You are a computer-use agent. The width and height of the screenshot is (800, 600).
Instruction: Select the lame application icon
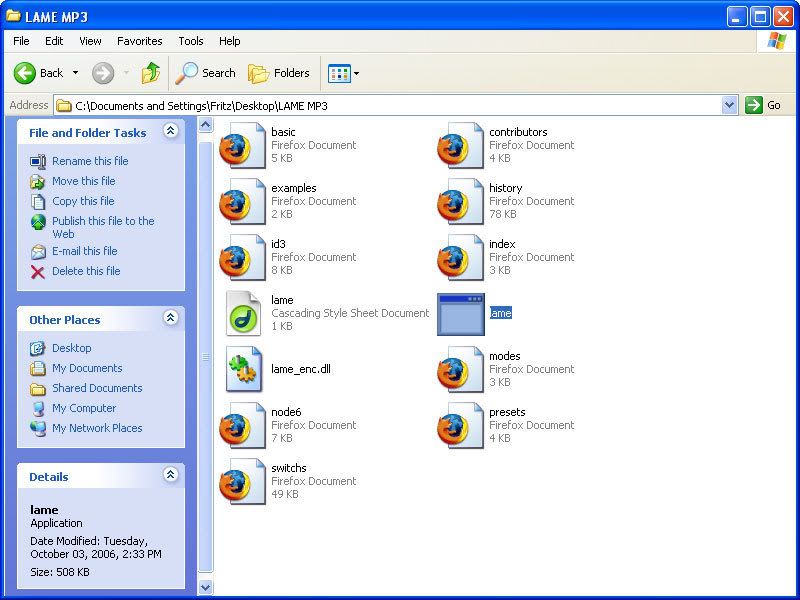[461, 314]
